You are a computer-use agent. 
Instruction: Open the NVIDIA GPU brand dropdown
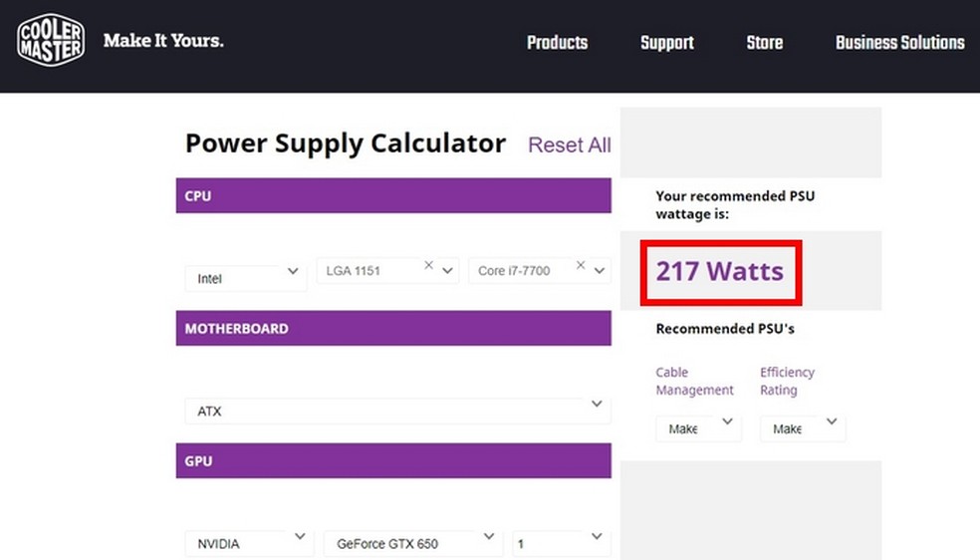[249, 543]
